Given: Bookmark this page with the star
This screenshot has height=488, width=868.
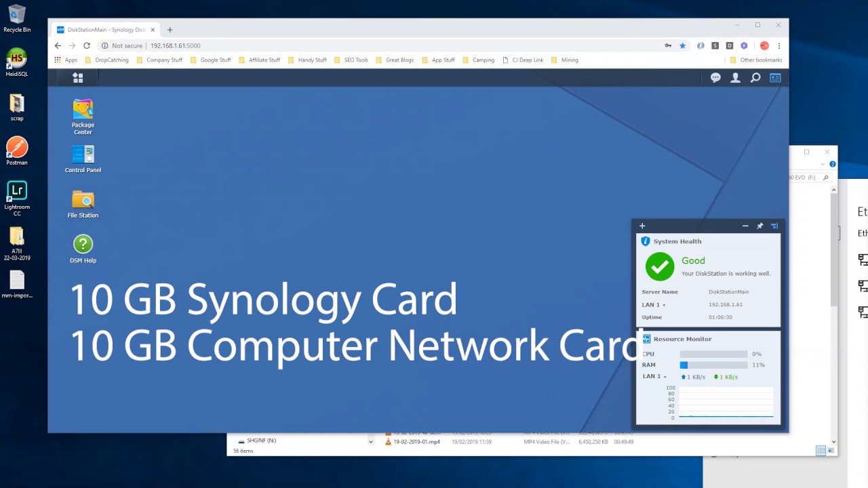Looking at the screenshot, I should 682,45.
